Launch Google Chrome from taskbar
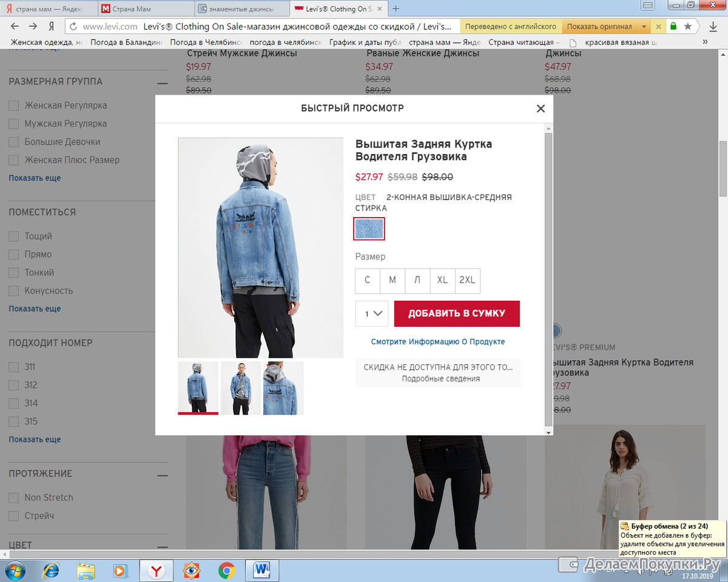This screenshot has height=582, width=728. 227,570
